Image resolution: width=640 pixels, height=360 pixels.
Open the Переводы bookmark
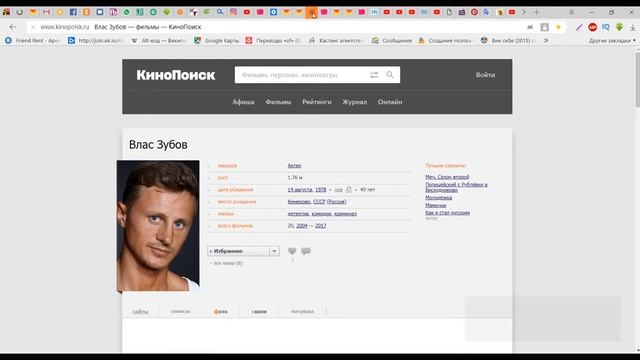tap(272, 40)
